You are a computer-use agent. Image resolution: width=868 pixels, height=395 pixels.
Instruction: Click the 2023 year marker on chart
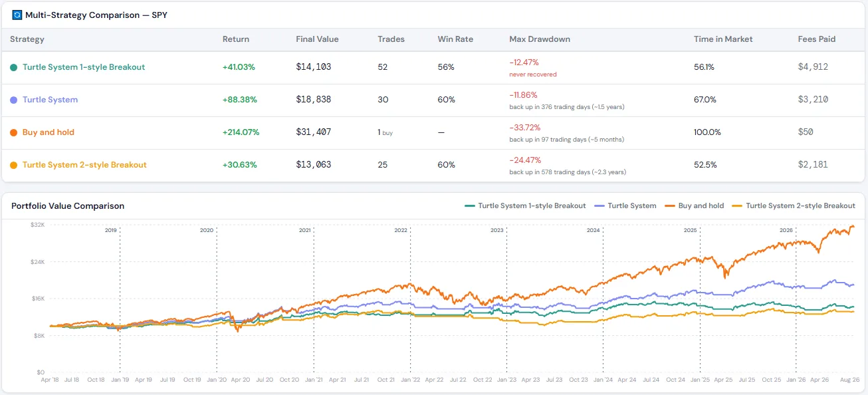[496, 230]
